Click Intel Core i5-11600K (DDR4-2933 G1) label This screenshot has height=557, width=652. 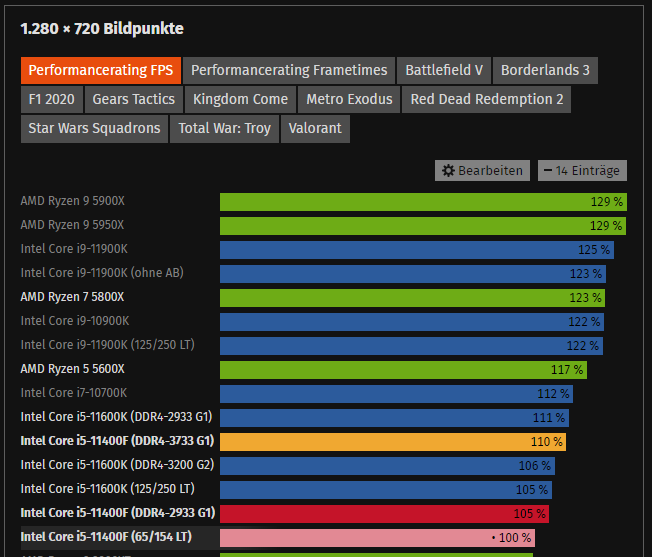tap(116, 417)
